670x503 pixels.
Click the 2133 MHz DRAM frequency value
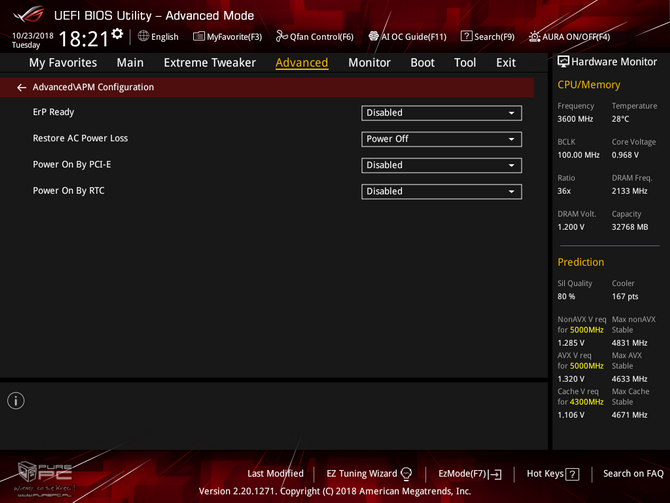point(629,191)
